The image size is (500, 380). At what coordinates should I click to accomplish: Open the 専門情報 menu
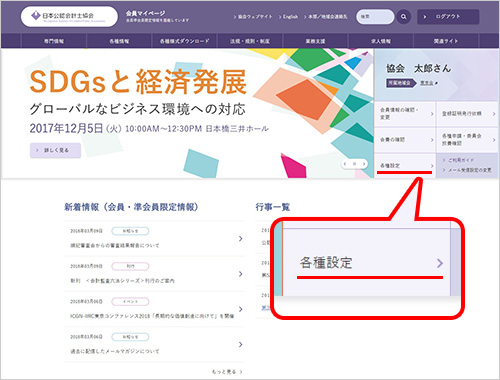tap(54, 41)
